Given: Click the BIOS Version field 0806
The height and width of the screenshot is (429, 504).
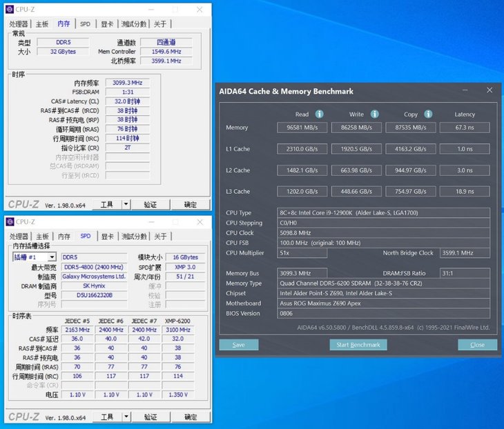Looking at the screenshot, I should pyautogui.click(x=383, y=313).
